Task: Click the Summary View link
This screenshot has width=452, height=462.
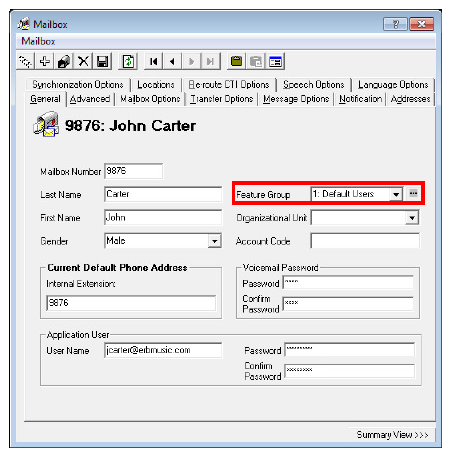Action: coord(392,435)
